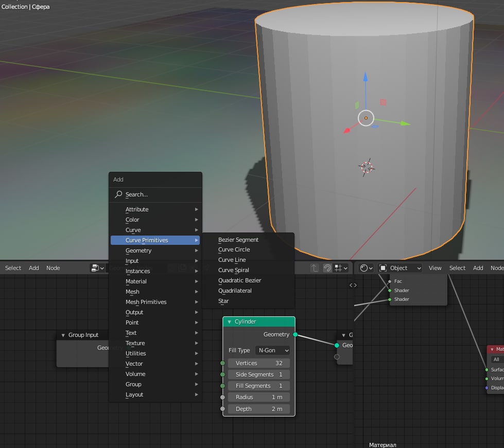
Task: Open the Object shader type dropdown
Action: [x=399, y=268]
